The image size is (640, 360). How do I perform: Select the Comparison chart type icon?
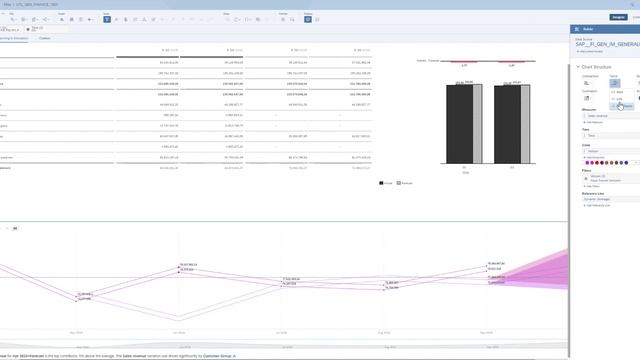click(587, 83)
